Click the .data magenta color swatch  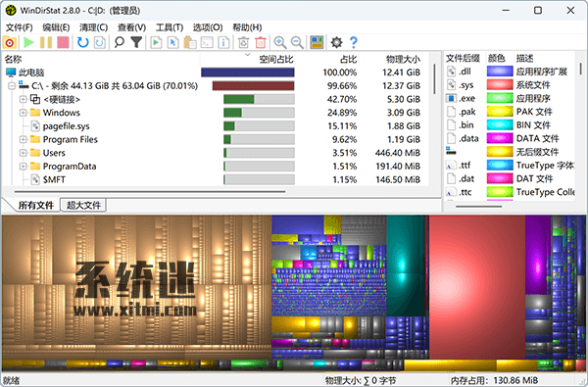click(x=500, y=138)
